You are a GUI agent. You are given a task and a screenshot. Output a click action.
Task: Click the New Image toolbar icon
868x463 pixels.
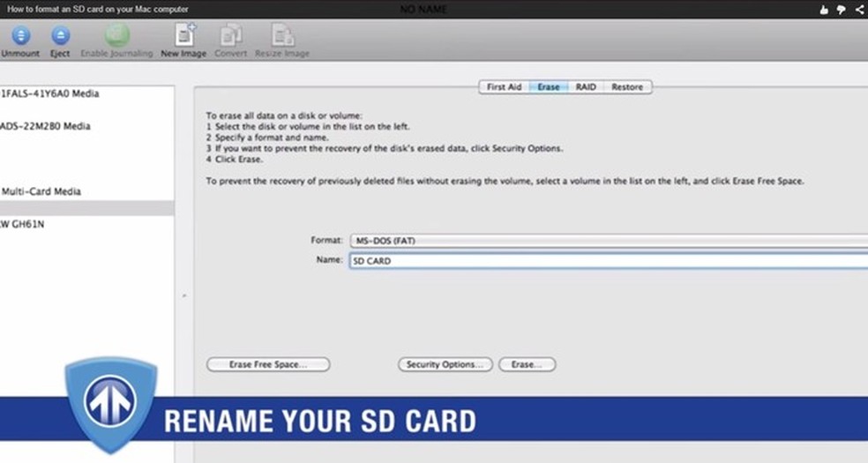click(x=184, y=34)
